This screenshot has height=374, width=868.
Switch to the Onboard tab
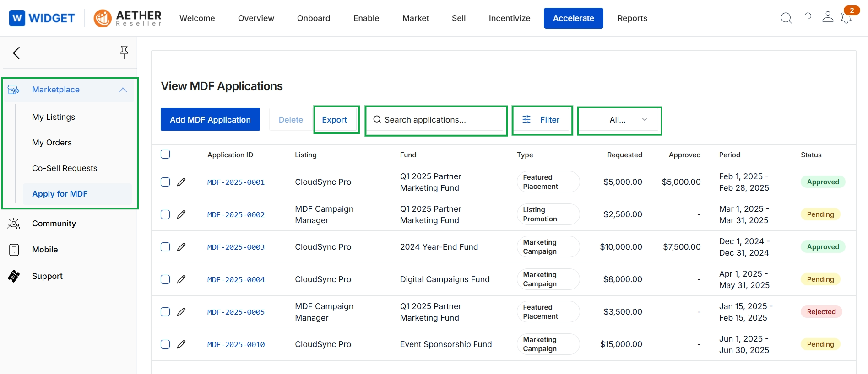[x=314, y=18]
